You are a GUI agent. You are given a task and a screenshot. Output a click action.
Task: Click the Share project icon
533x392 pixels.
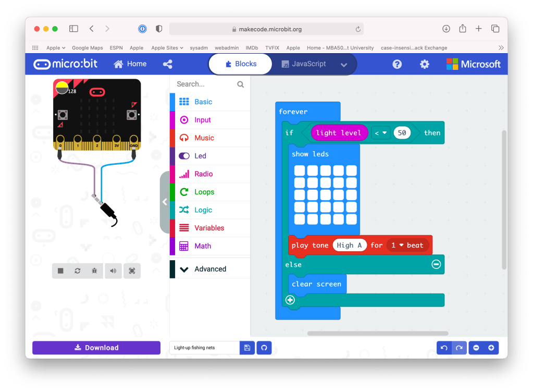point(168,64)
